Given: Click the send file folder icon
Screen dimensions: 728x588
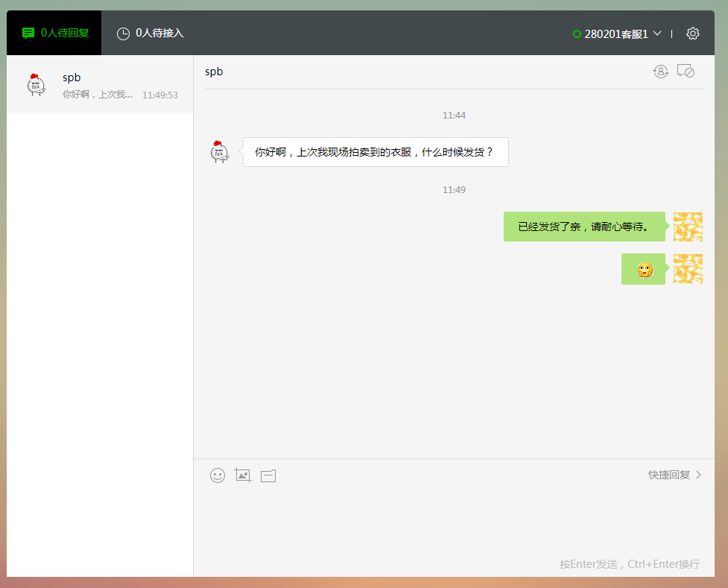Looking at the screenshot, I should (268, 475).
